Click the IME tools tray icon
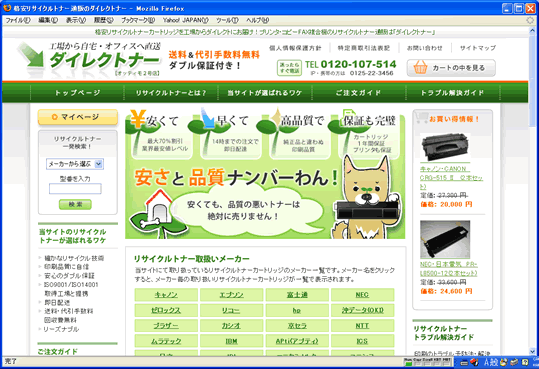The width and height of the screenshot is (539, 369). [504, 362]
